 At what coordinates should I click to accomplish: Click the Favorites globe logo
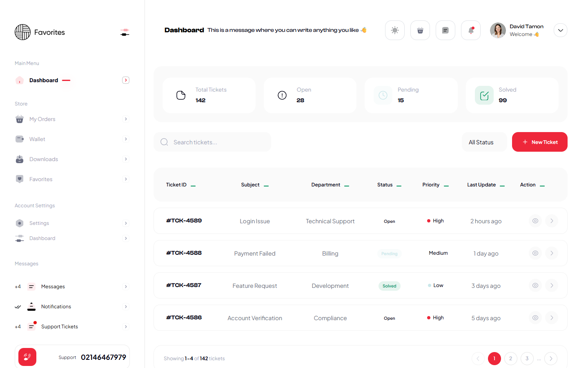point(23,32)
